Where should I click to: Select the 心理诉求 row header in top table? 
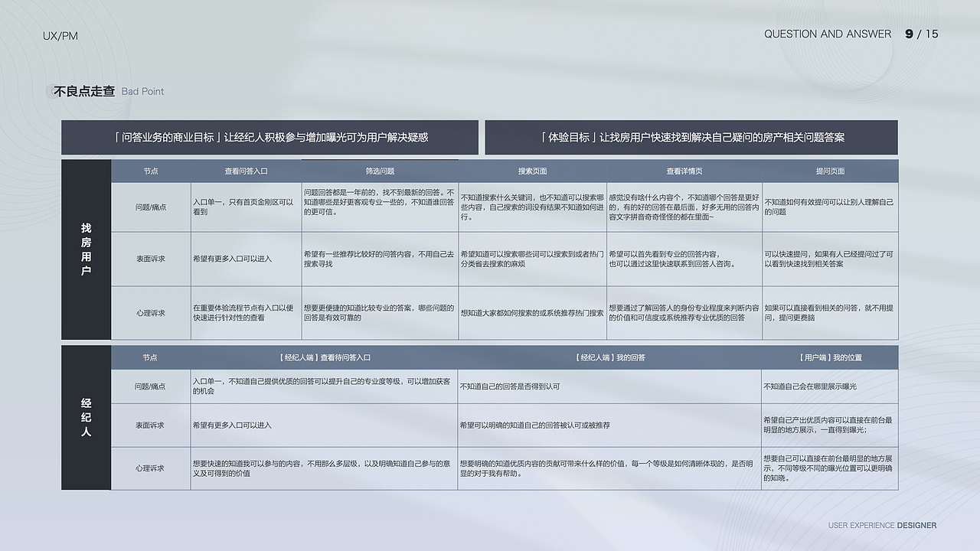(151, 312)
